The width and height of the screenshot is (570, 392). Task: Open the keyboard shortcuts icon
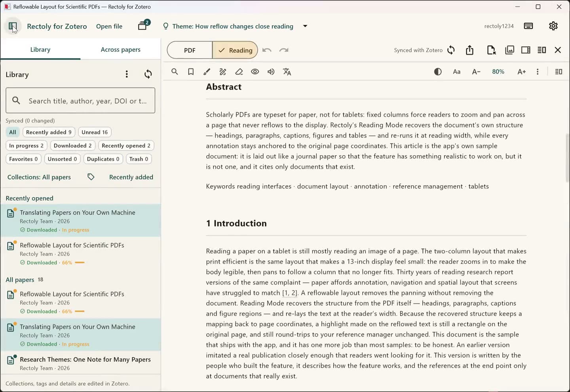528,26
